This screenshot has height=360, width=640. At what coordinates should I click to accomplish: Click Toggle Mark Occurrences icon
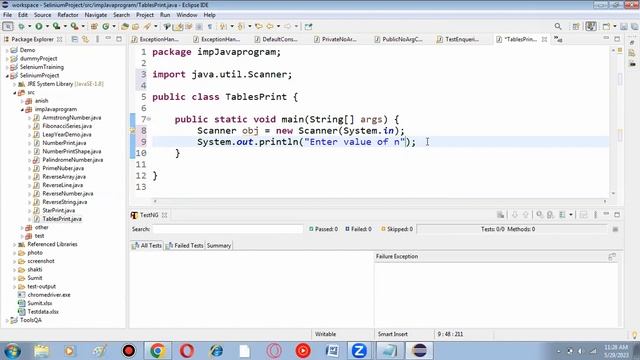pyautogui.click(x=178, y=27)
